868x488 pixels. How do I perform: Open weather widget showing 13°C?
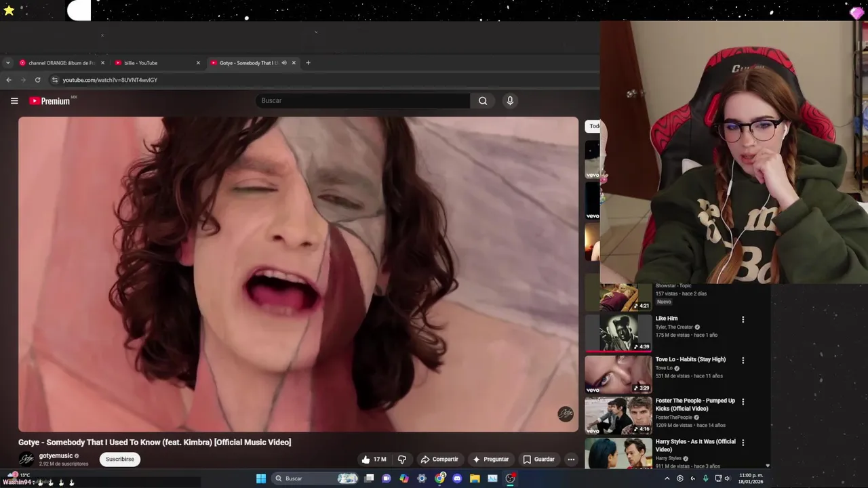tap(20, 475)
